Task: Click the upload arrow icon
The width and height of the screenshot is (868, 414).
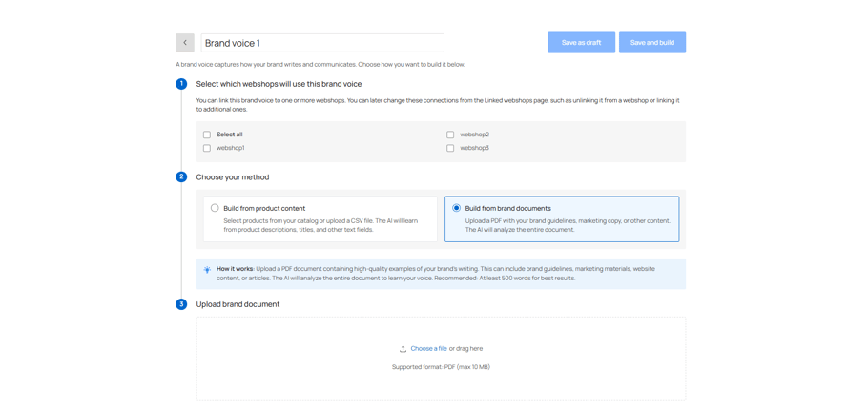Action: [x=403, y=349]
